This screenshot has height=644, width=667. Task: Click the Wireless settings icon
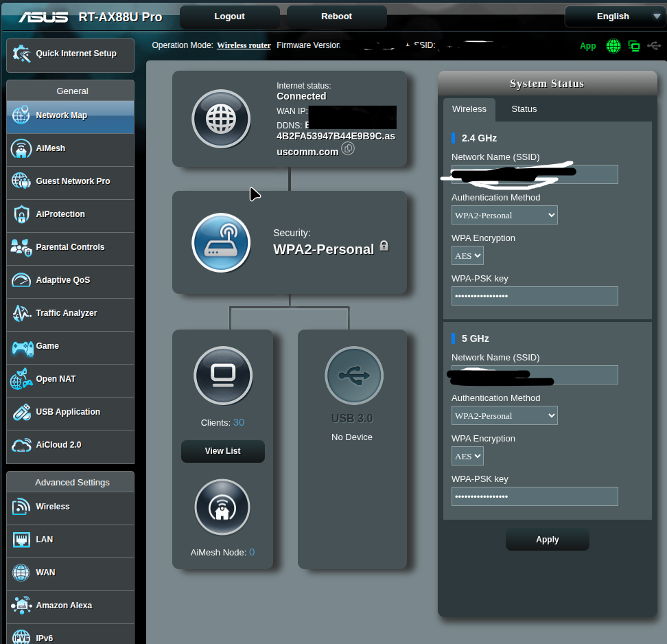pos(21,507)
